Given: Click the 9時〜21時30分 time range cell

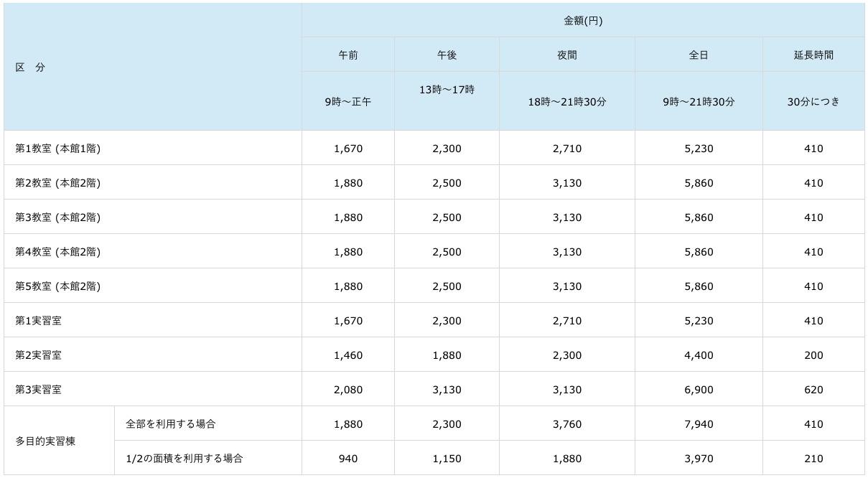Looking at the screenshot, I should click(699, 102).
